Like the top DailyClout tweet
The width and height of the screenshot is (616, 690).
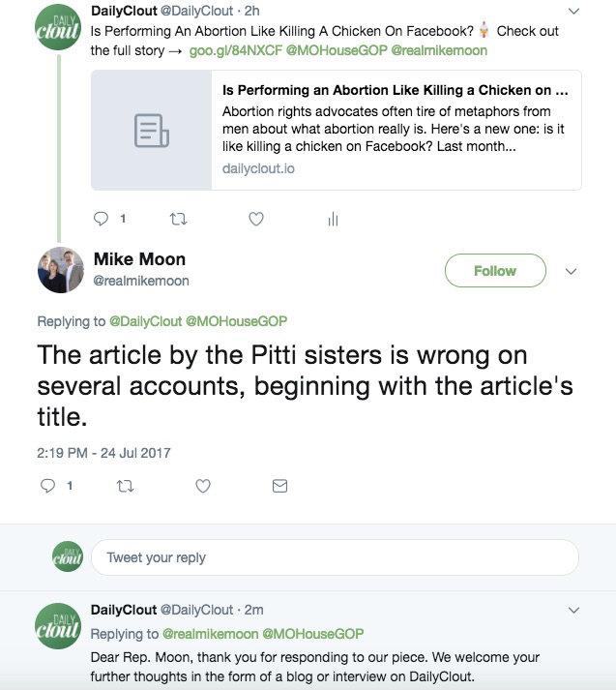pyautogui.click(x=256, y=220)
